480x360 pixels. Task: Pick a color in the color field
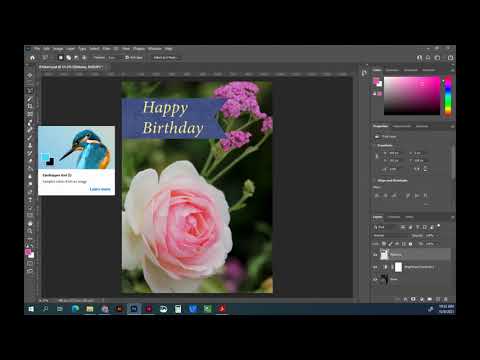coord(412,96)
